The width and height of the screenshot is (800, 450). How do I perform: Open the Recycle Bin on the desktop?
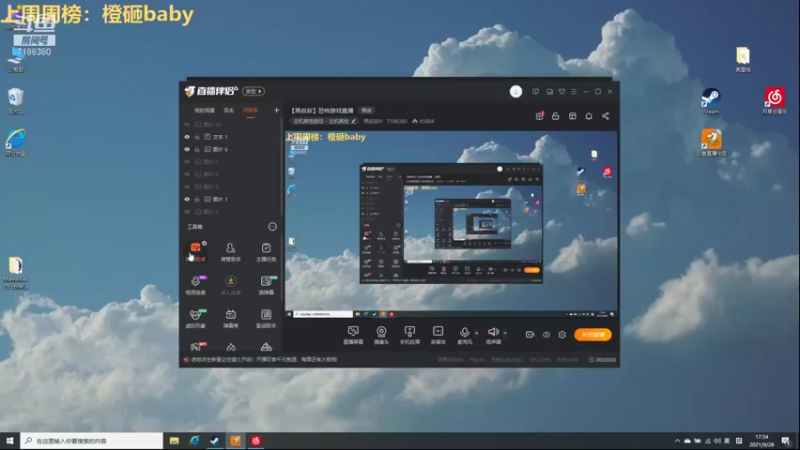tap(16, 101)
